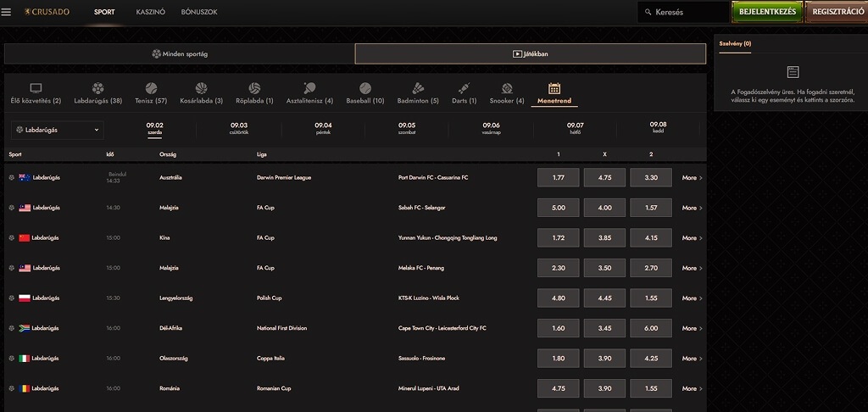This screenshot has height=412, width=868.
Task: Select the Kosárlabda (3) icon
Action: [202, 88]
